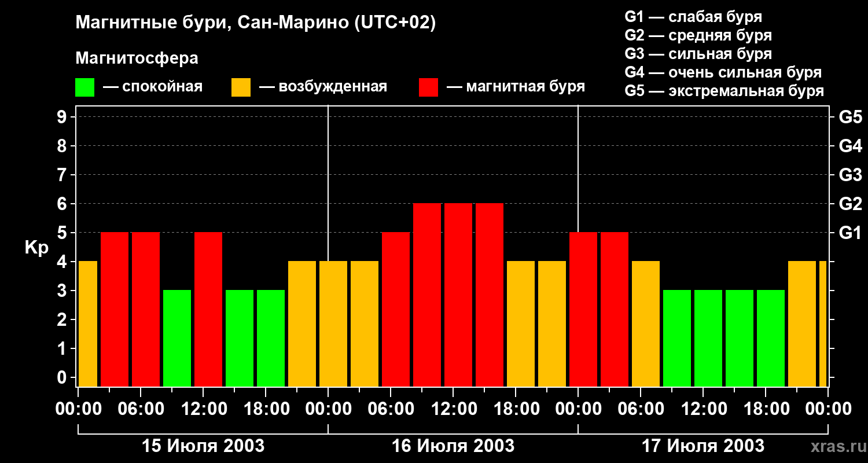
Task: Click the 'G2 — средняя буря' description
Action: click(698, 35)
